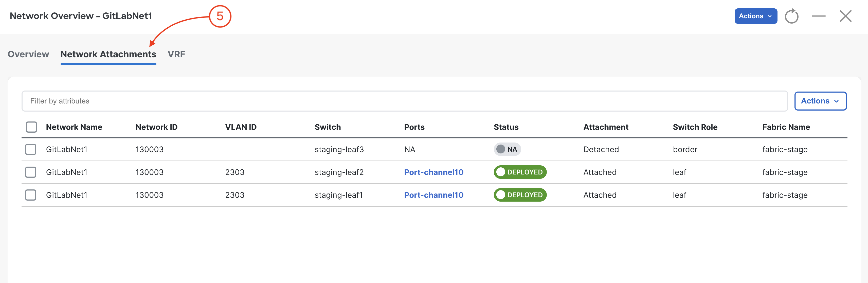Minimize the Network Overview panel

coord(819,16)
